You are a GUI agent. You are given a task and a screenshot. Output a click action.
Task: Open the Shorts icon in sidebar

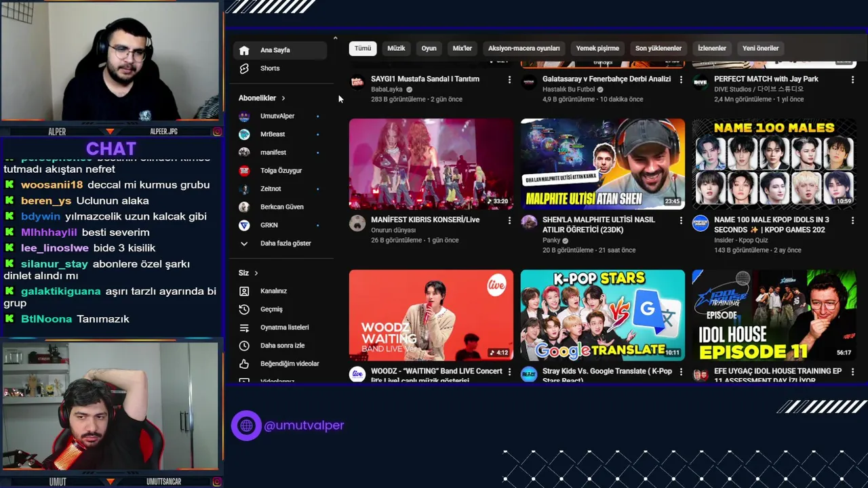pos(244,68)
